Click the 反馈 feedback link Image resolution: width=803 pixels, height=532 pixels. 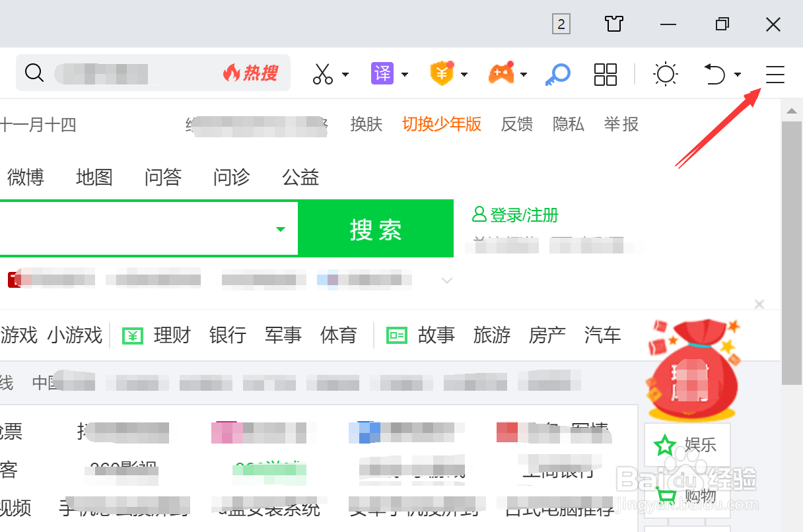516,124
